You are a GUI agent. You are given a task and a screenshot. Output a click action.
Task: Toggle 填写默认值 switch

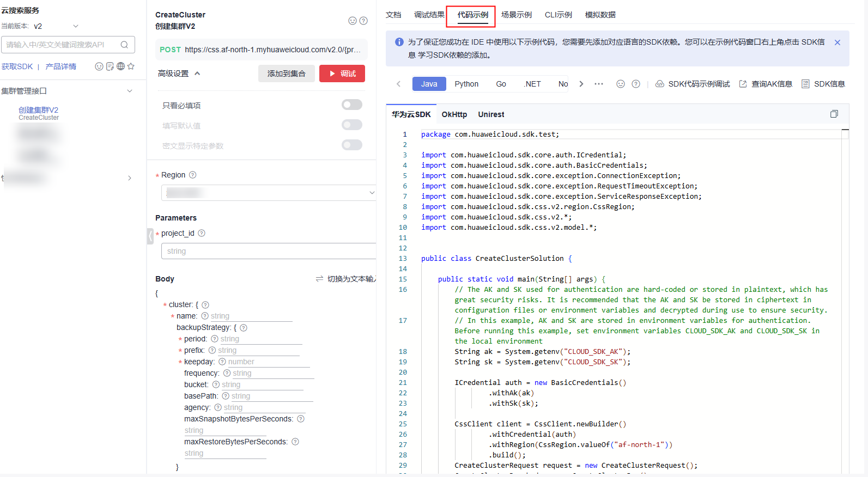352,125
